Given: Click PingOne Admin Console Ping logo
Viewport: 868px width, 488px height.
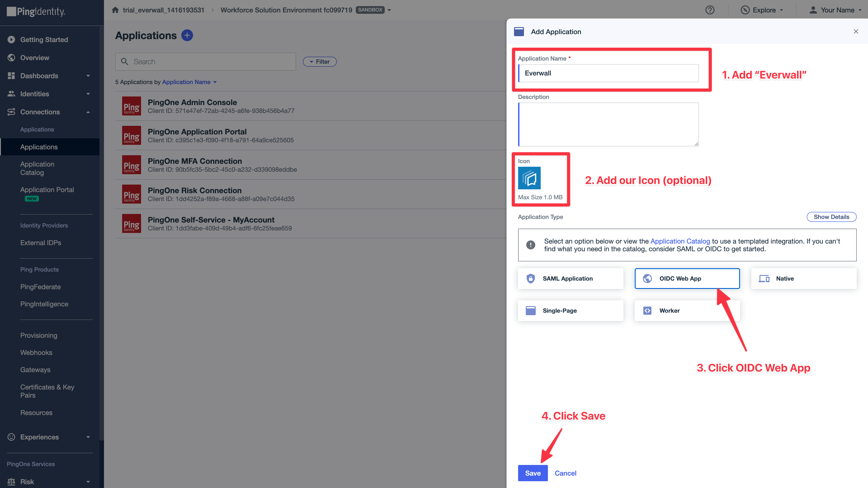Looking at the screenshot, I should tap(131, 106).
